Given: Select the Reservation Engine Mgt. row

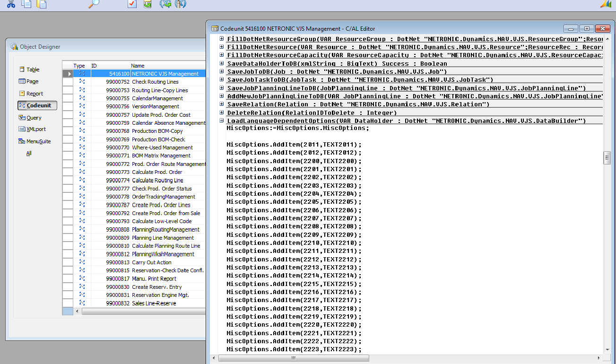Looking at the screenshot, I should click(x=134, y=295).
